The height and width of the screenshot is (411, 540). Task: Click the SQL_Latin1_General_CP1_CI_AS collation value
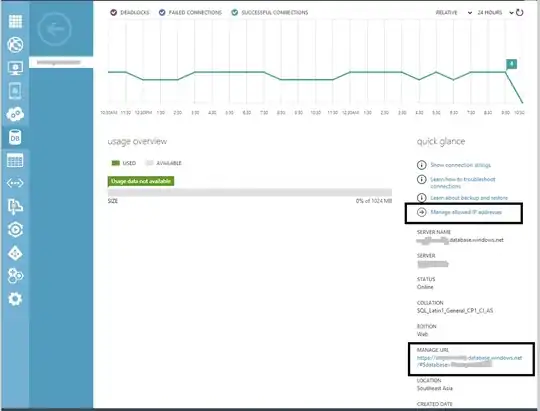[x=455, y=310]
